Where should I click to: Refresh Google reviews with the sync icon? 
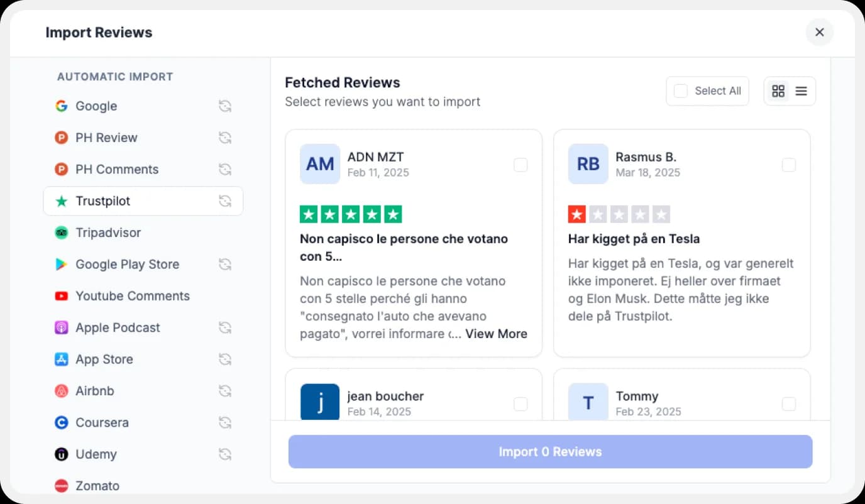225,106
